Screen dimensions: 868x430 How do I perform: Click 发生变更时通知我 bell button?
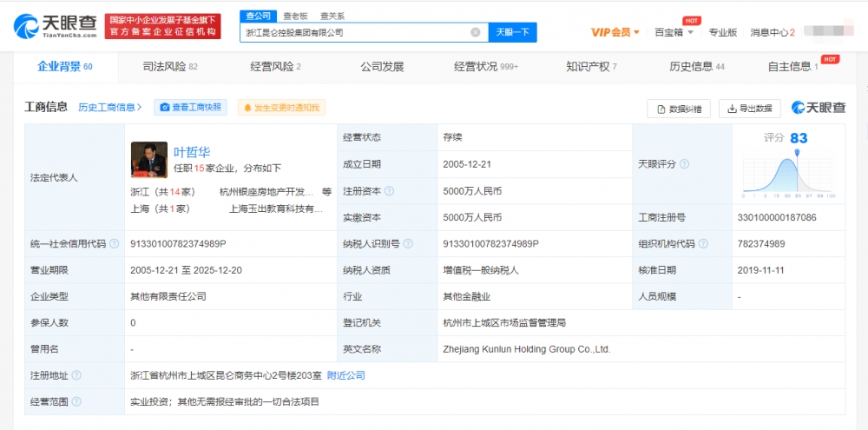(x=281, y=108)
